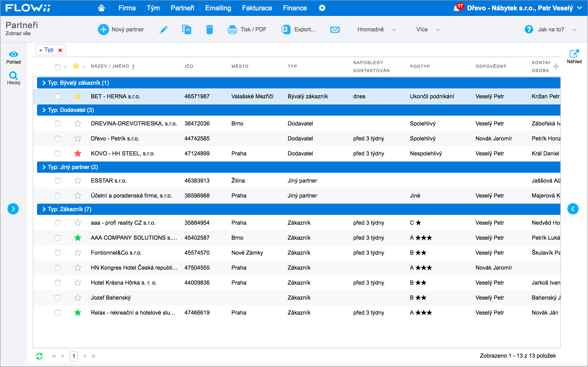This screenshot has height=367, width=588.
Task: Remove the Typ grouping with red X
Action: [x=60, y=50]
